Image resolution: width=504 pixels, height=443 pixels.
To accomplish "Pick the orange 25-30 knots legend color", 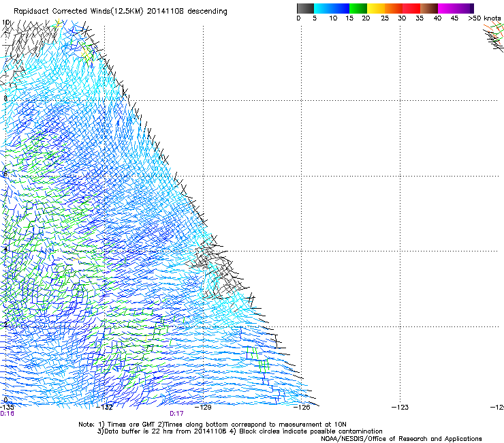I will click(x=394, y=8).
